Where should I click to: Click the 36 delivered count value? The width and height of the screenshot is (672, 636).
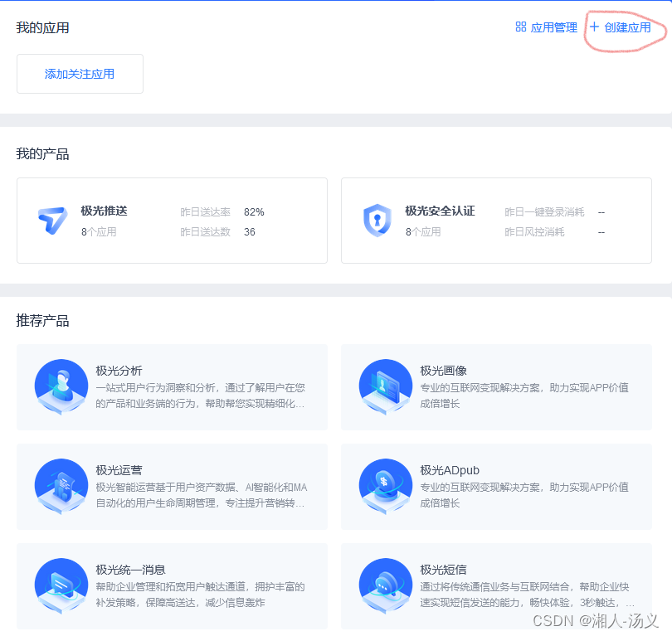coord(250,231)
